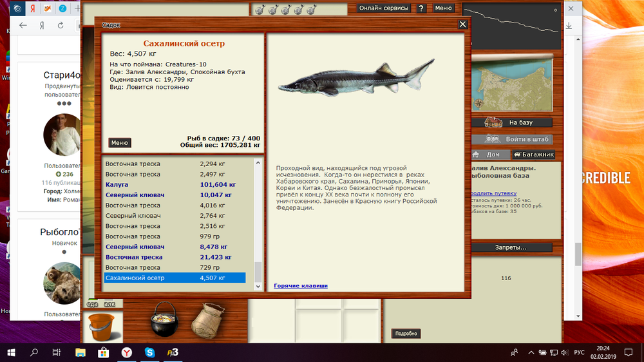
Task: Open the Горячие клавиши link
Action: tap(301, 285)
